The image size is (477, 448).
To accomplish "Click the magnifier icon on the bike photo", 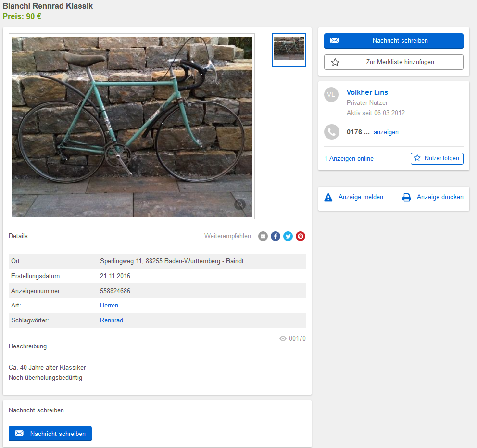I will click(240, 205).
